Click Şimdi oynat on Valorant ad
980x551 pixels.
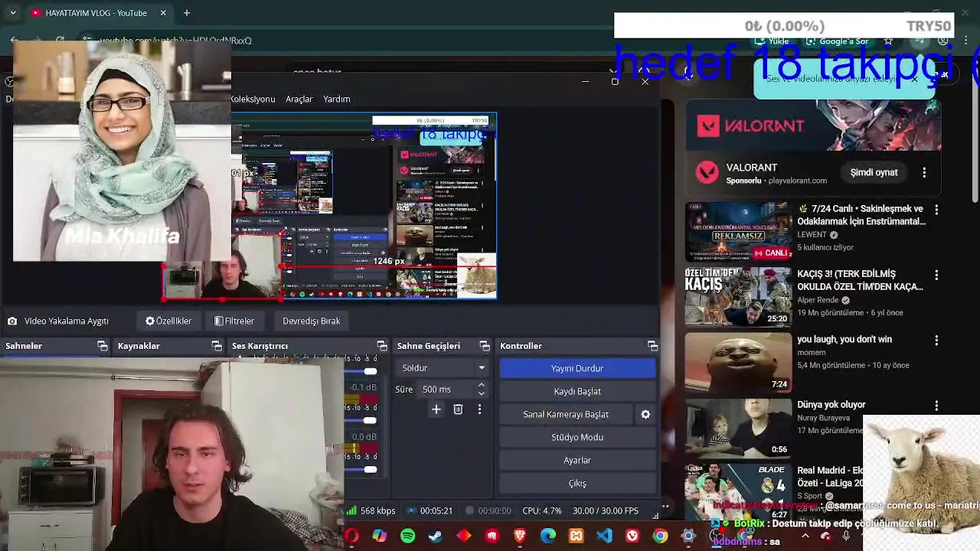(874, 172)
